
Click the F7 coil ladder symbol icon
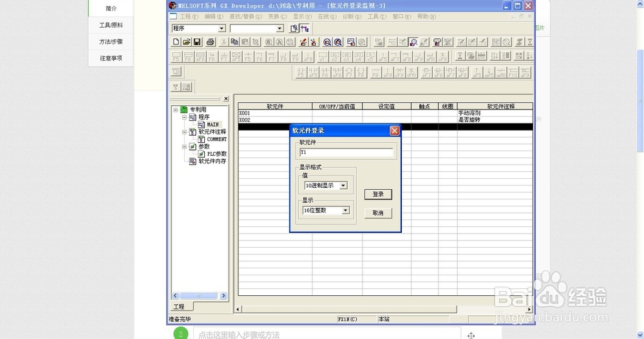coord(349,73)
